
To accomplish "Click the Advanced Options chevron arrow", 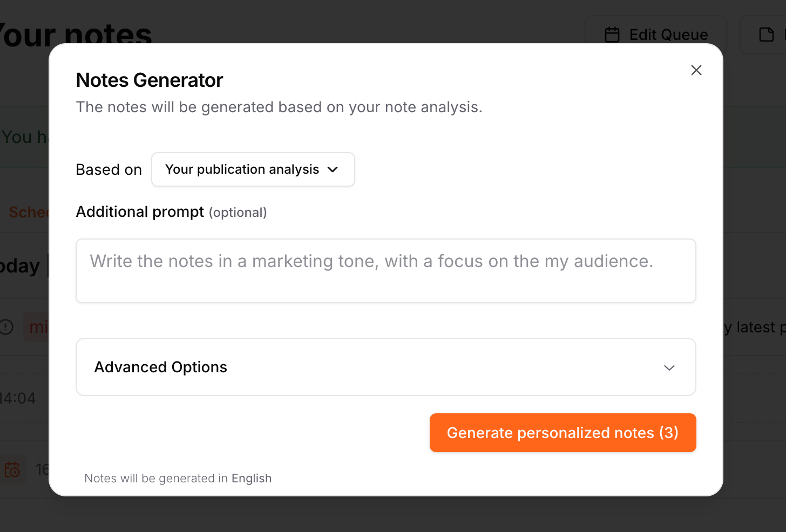I will [x=669, y=367].
